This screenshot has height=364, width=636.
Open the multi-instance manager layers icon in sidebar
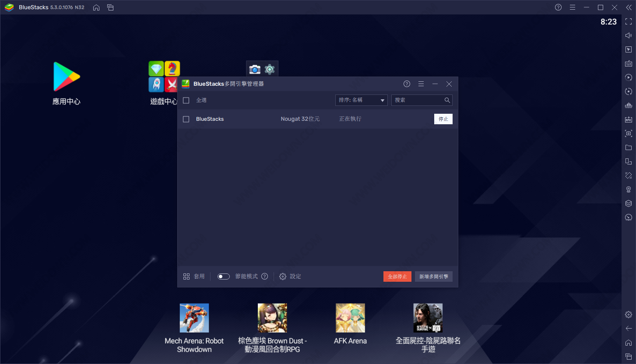click(629, 203)
